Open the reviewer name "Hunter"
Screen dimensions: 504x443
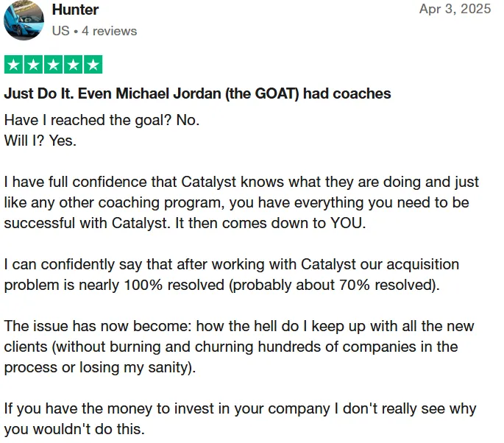tap(75, 10)
